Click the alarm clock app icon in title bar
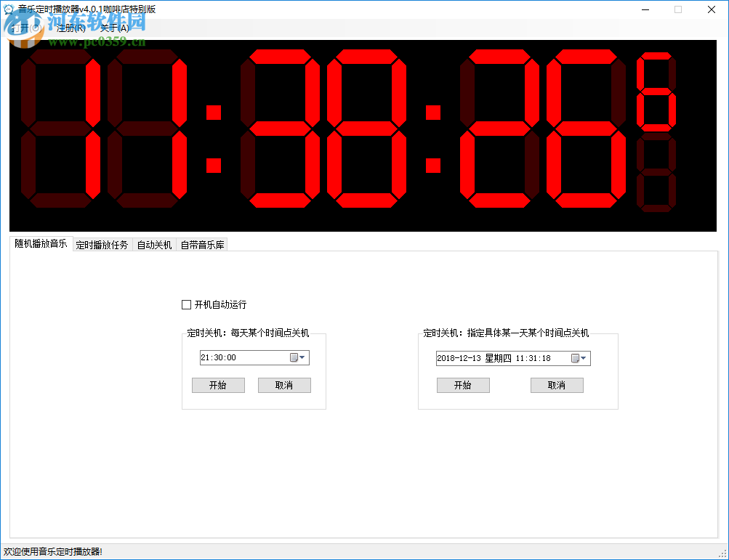The width and height of the screenshot is (729, 560). coord(8,9)
